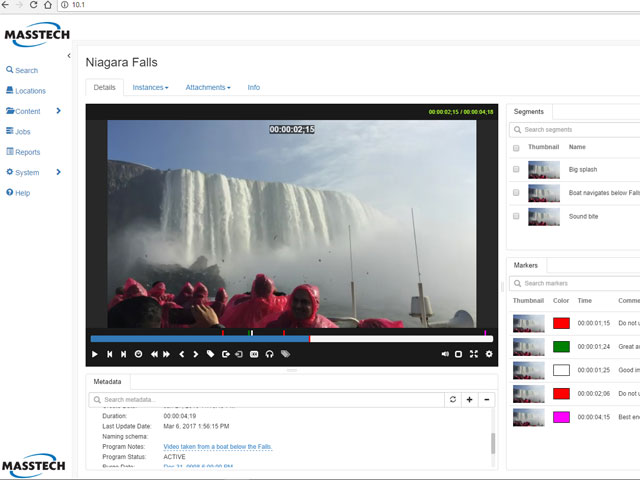The height and width of the screenshot is (480, 640).
Task: Switch to the Details tab
Action: [x=104, y=87]
